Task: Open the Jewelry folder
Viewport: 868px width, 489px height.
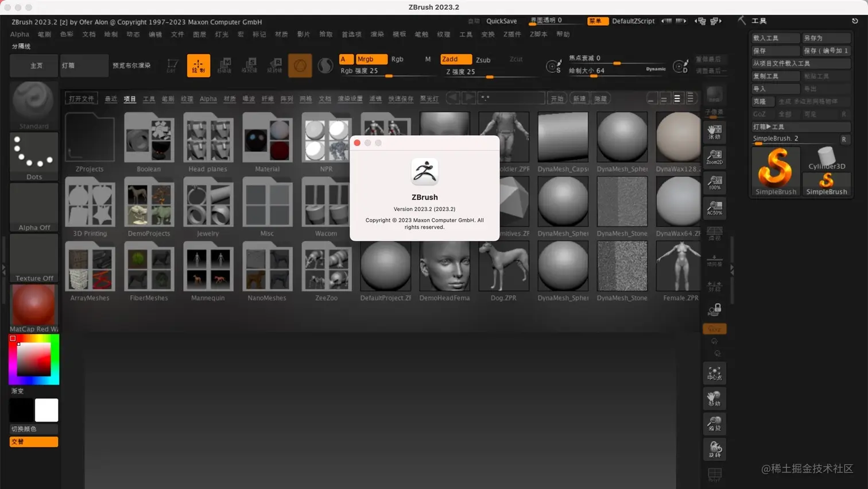Action: click(208, 207)
